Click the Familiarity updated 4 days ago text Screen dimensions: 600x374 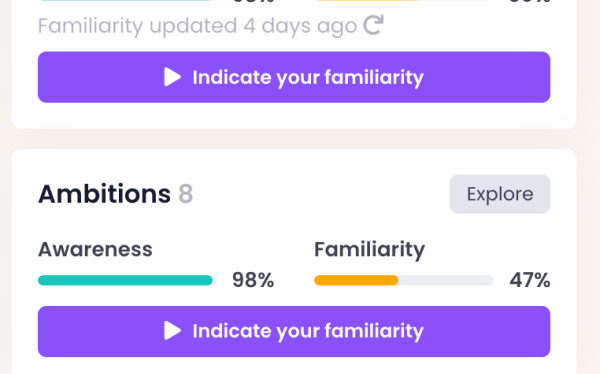pyautogui.click(x=197, y=26)
